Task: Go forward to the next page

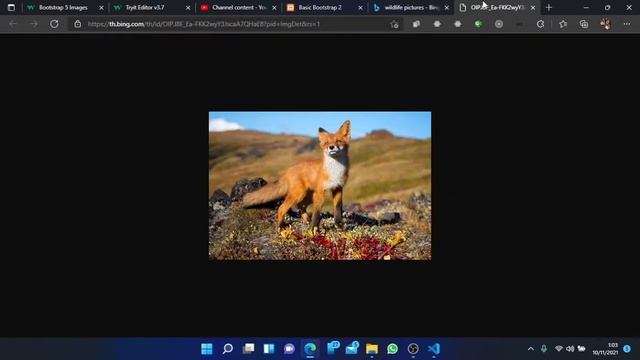Action: pos(33,24)
